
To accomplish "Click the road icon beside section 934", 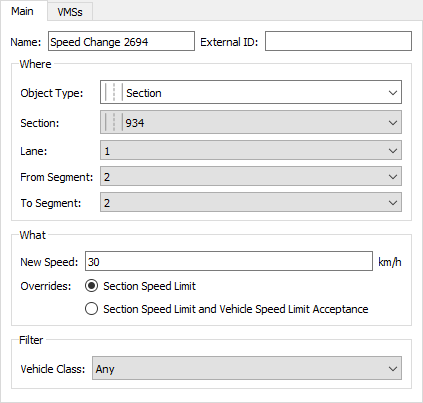I will click(x=114, y=122).
